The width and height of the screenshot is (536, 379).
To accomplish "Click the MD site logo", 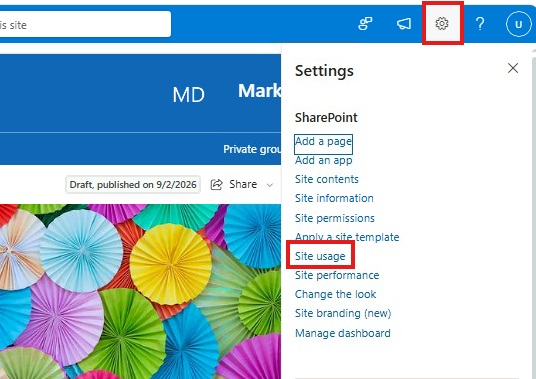I will [188, 95].
